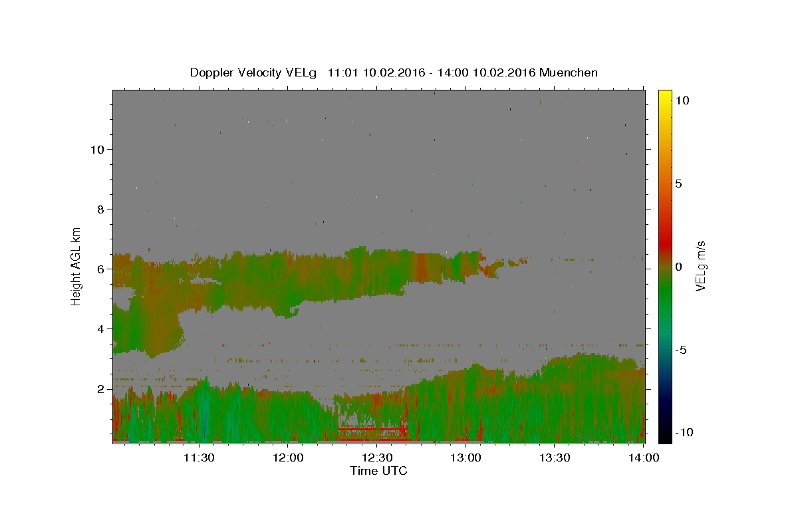Click the black bottom of the color bar

click(x=664, y=438)
